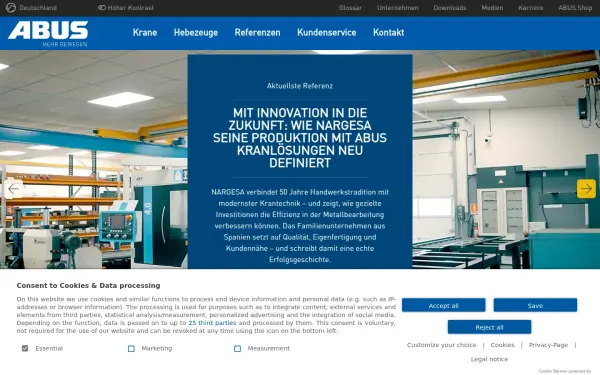Click the Consent to Cookies heading

88,285
